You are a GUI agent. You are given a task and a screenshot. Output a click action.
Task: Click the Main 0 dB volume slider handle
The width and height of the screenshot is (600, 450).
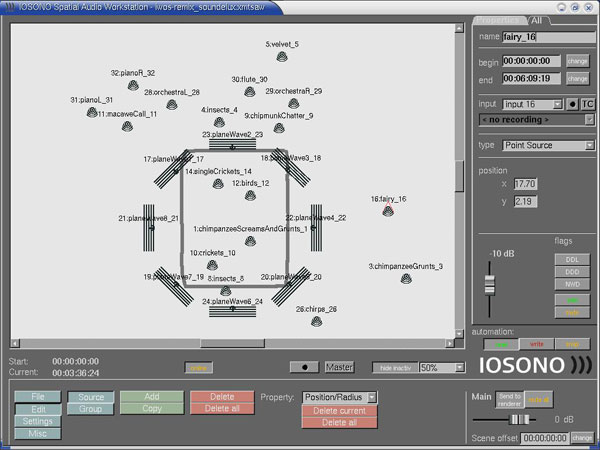[520, 420]
